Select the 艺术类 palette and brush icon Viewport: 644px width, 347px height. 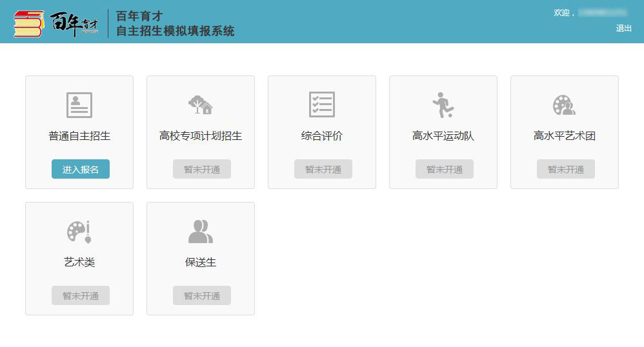tap(79, 232)
